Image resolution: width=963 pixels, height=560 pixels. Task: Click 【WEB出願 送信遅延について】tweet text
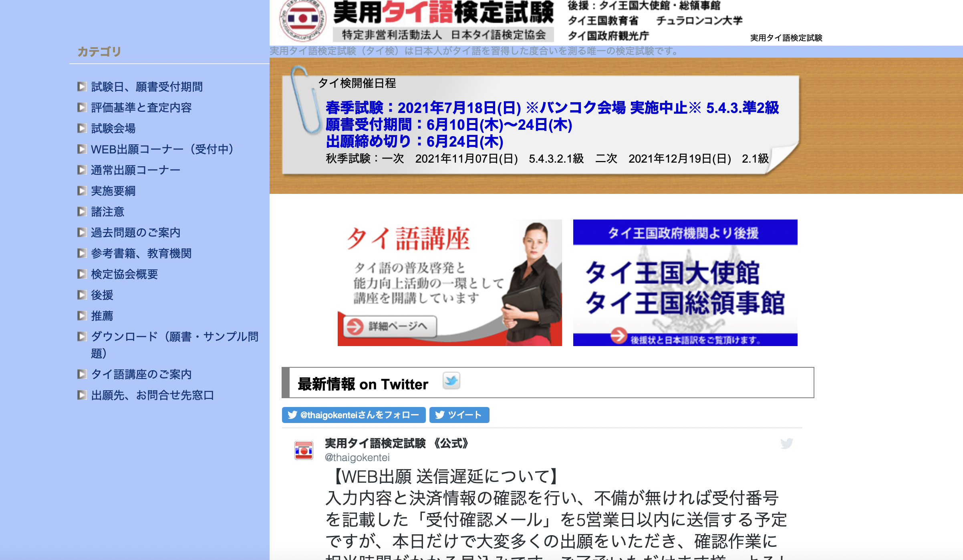tap(445, 477)
